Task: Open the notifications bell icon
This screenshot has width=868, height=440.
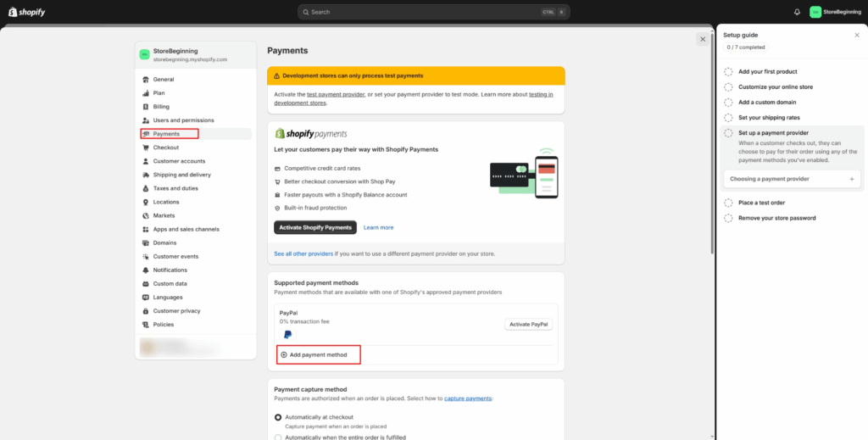Action: [x=797, y=12]
